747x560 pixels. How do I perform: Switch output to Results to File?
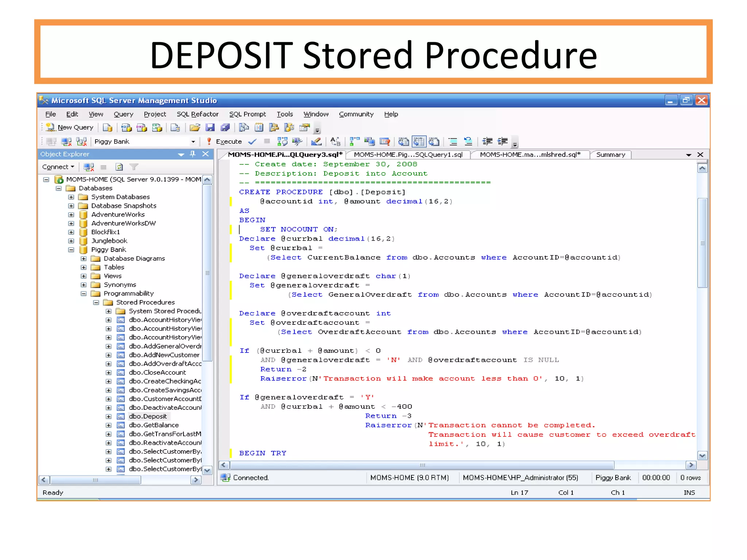pos(434,141)
